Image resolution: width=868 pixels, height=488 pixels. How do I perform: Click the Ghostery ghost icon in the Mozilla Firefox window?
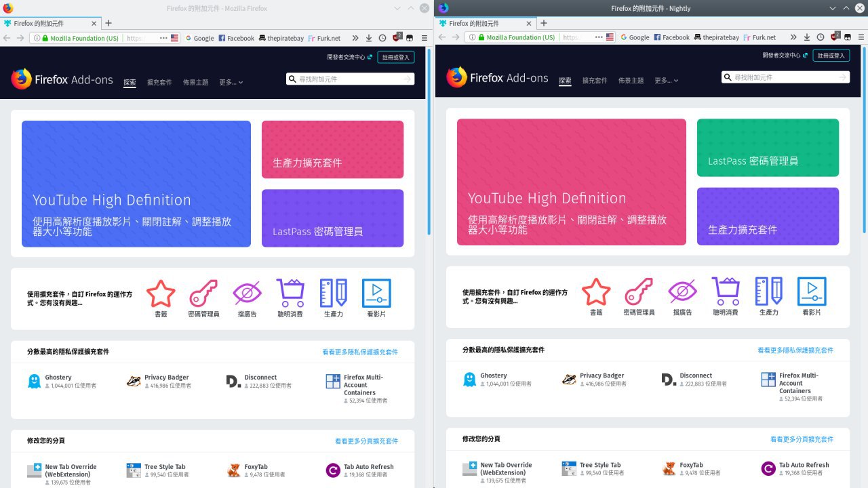coord(34,381)
